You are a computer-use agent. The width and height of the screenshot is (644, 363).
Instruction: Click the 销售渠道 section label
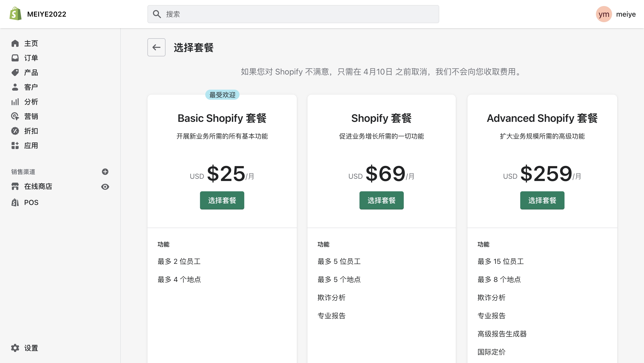(23, 172)
